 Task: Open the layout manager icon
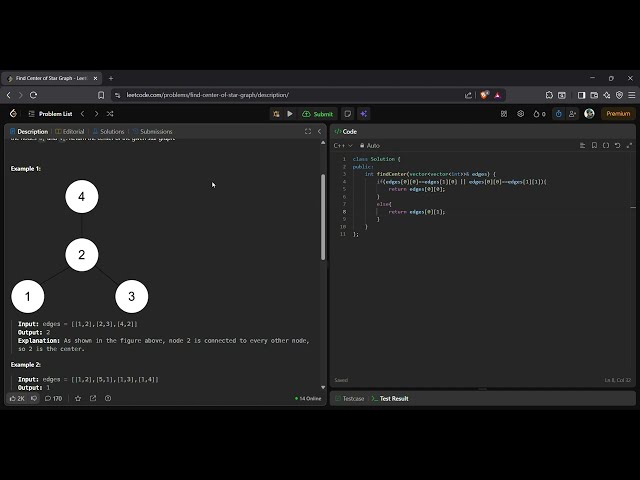coord(504,114)
